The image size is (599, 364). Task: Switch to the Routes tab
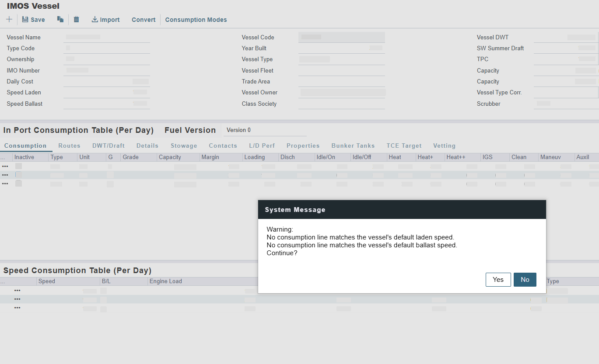70,146
